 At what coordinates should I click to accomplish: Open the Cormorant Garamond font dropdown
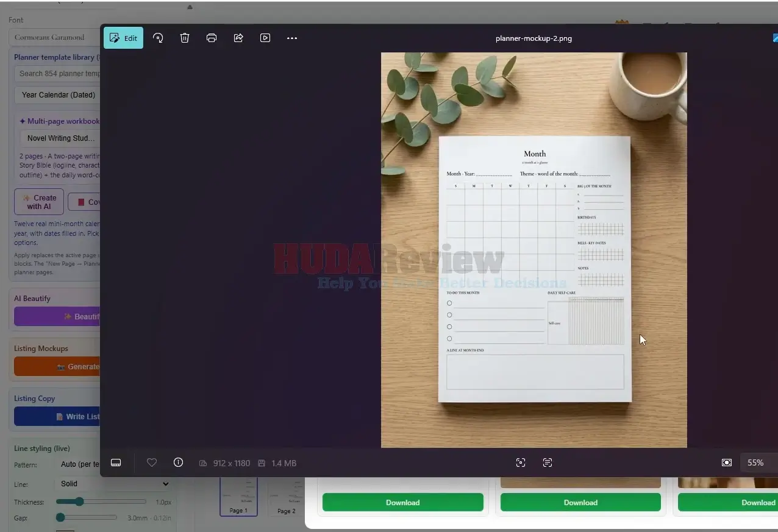click(x=55, y=37)
